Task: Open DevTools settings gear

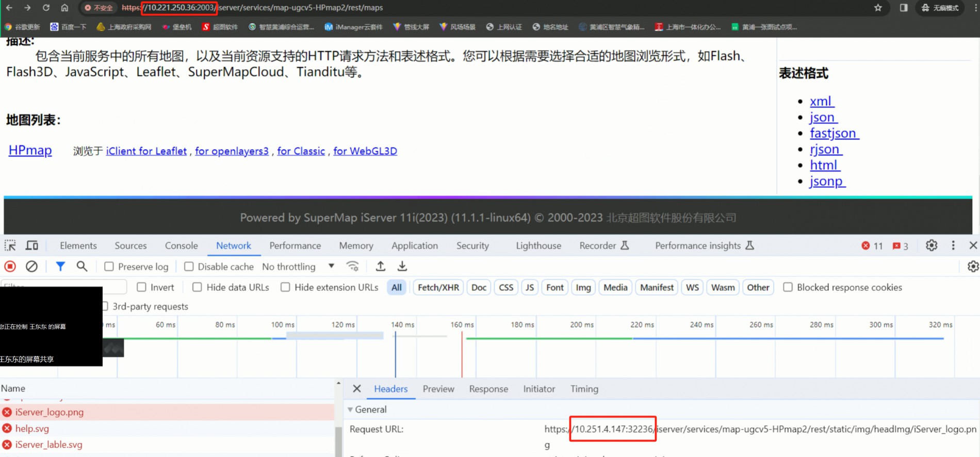Action: point(932,246)
